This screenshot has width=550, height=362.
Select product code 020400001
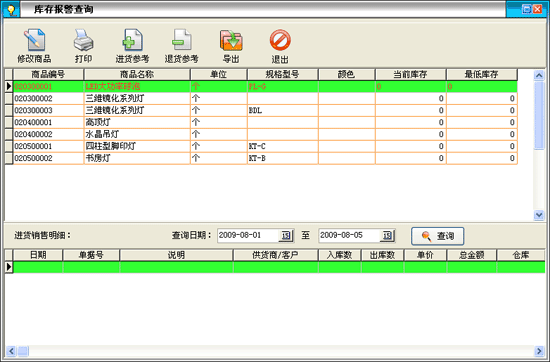click(x=33, y=122)
